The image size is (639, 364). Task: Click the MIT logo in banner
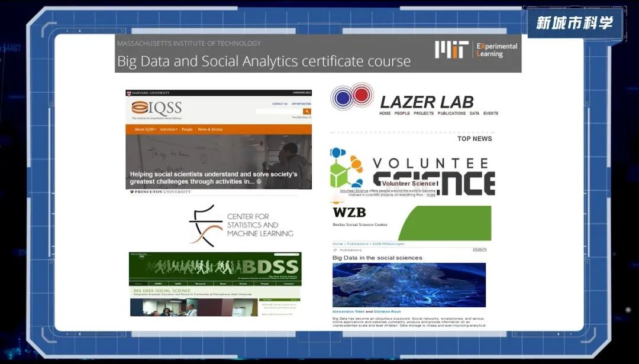pos(451,50)
